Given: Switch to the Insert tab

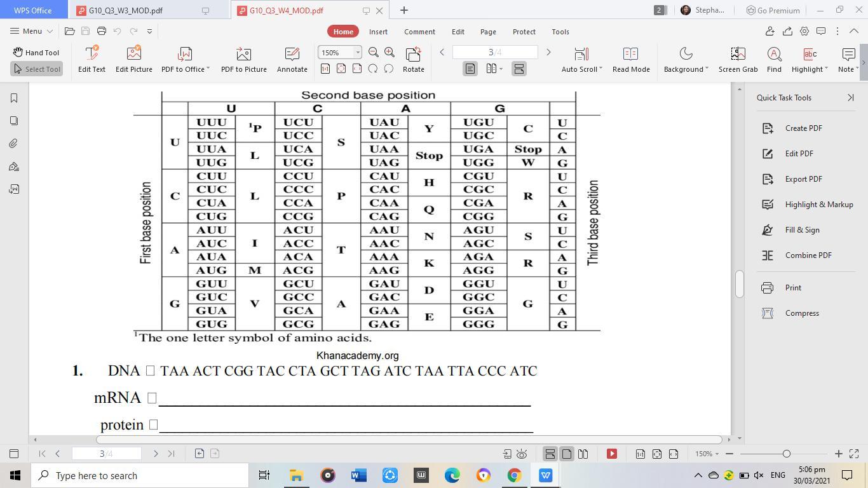Looking at the screenshot, I should 378,31.
